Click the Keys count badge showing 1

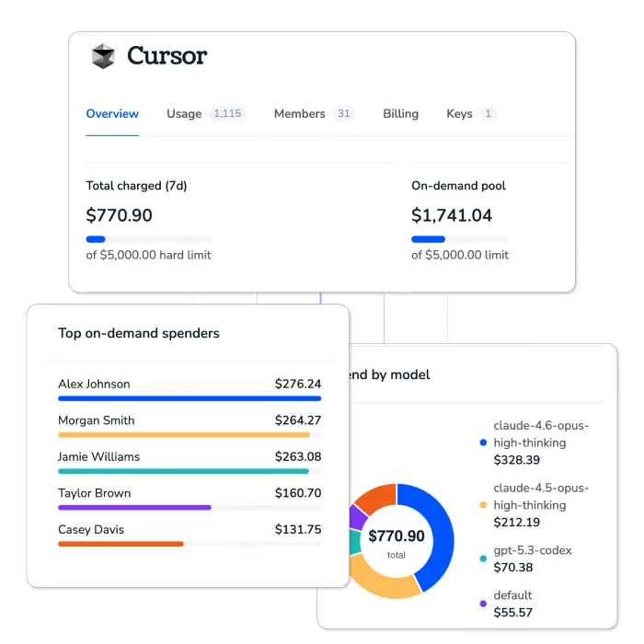tap(488, 113)
